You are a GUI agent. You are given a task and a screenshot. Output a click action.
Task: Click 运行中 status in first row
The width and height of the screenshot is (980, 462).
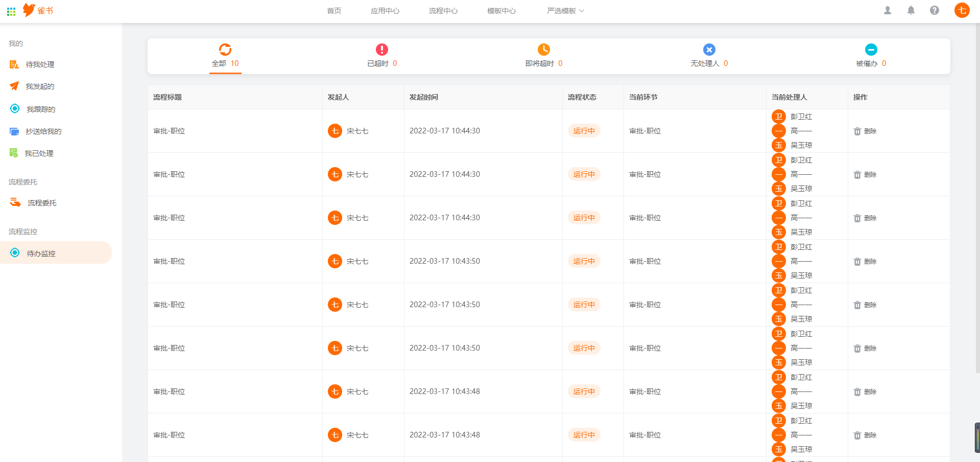[584, 131]
